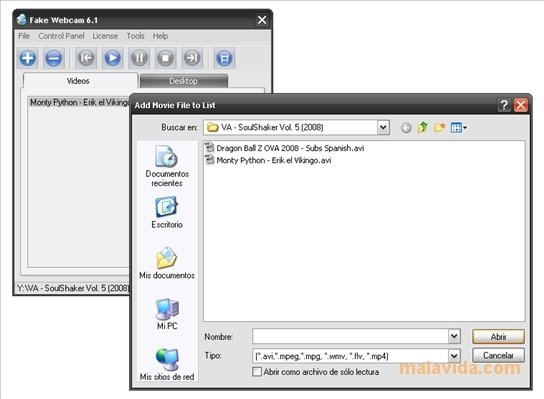Switch to the Videos tab
544x399 pixels.
[x=80, y=81]
